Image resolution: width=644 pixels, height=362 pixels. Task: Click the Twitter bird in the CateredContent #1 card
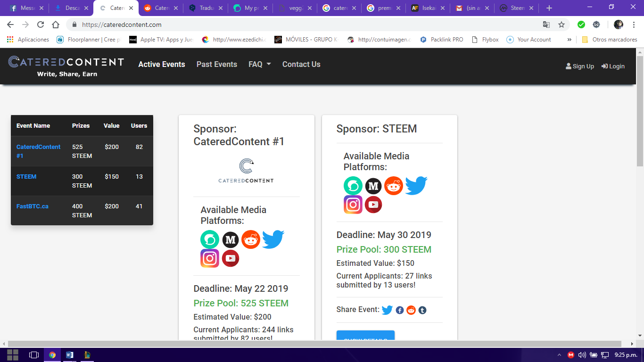click(x=273, y=239)
